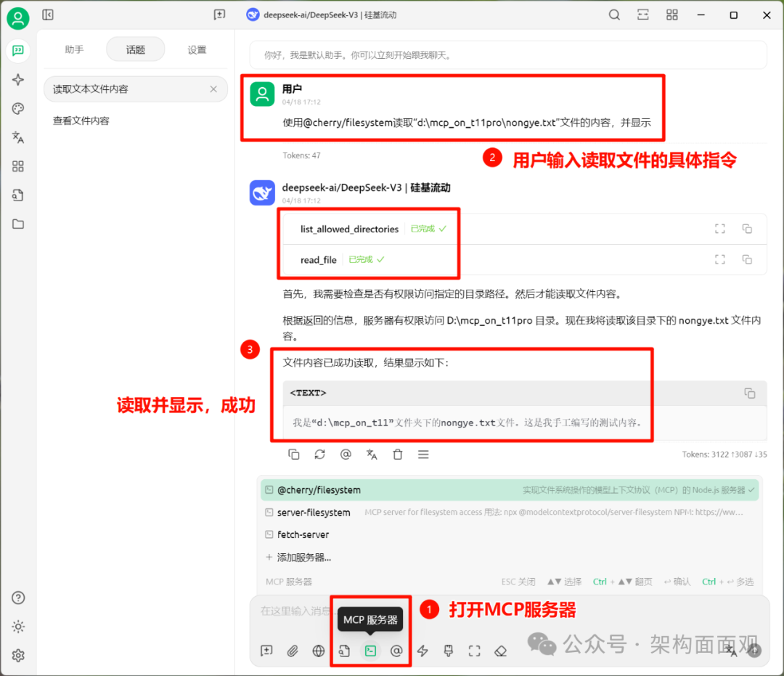
Task: Open the paintings palette icon in sidebar
Action: point(18,109)
